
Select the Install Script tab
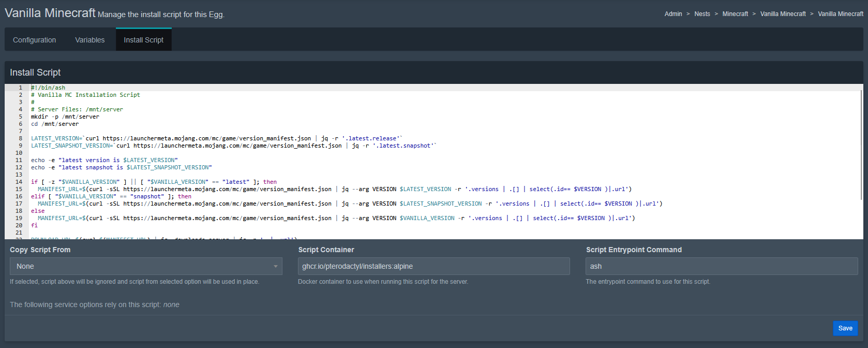[143, 39]
